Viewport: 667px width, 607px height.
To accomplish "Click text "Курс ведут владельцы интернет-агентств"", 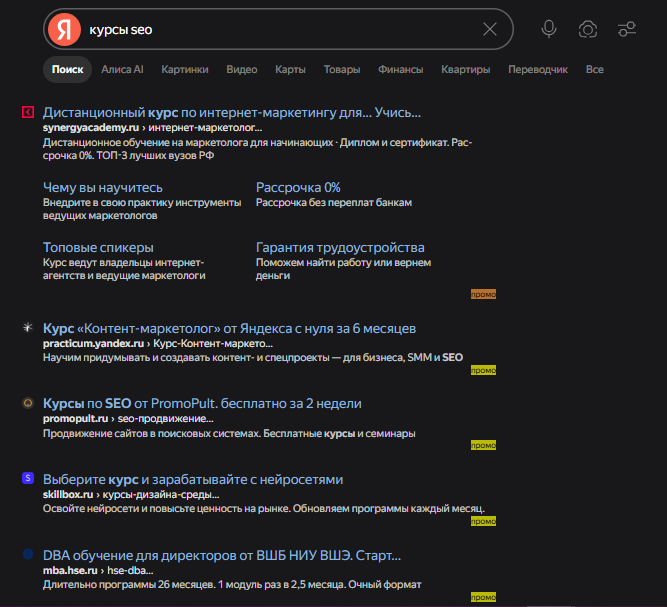I will pyautogui.click(x=124, y=269).
